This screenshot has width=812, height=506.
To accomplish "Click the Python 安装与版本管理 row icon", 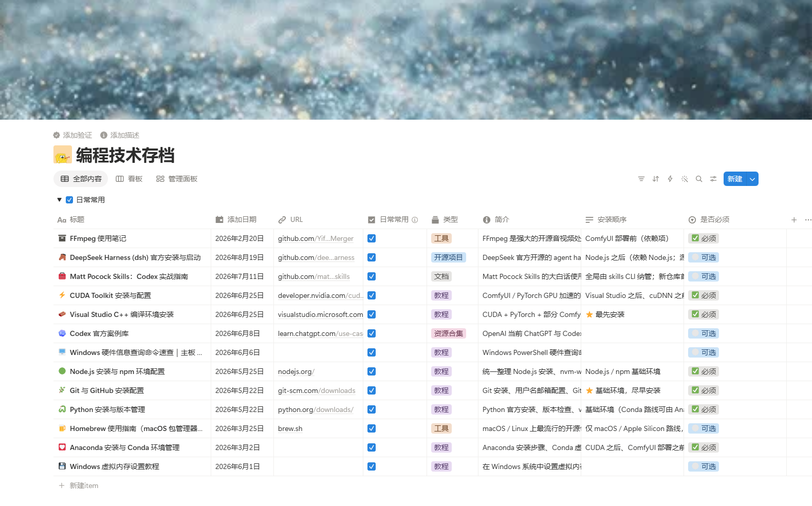I will [62, 409].
